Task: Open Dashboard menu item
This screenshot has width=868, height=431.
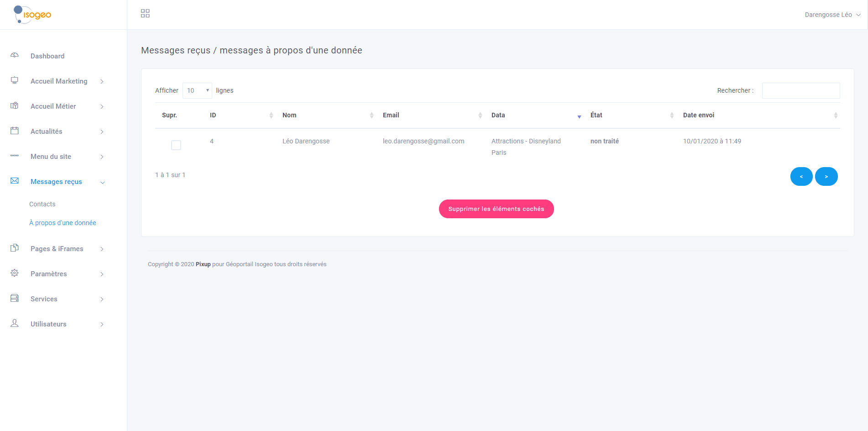Action: coord(47,56)
